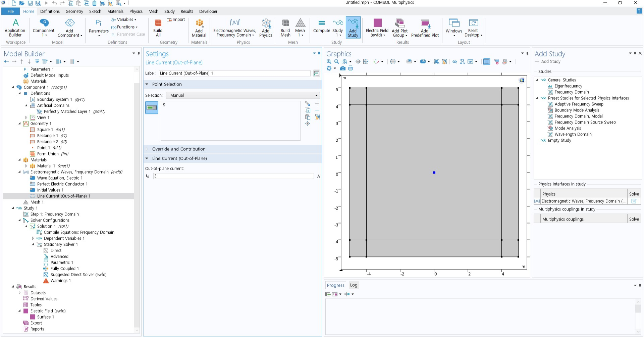Click the Save icon in quick access toolbar
The image size is (644, 337).
30,3
